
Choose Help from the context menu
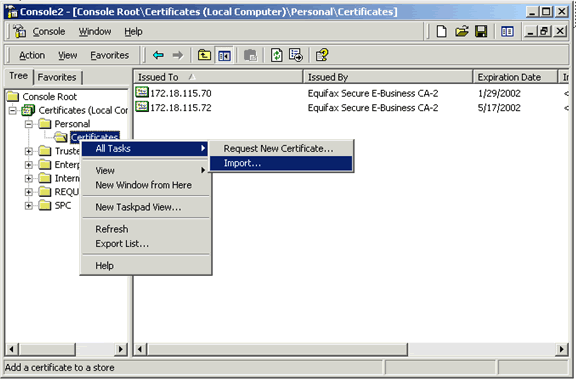pos(145,265)
